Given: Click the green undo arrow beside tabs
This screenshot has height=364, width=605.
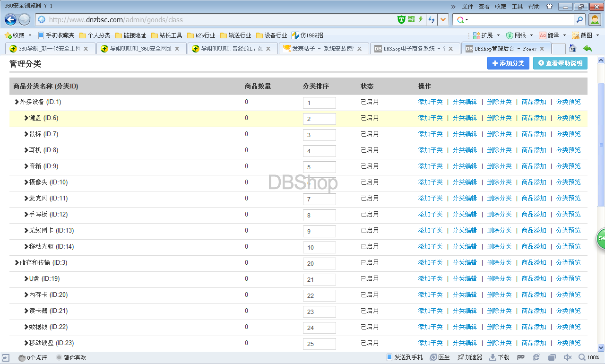Looking at the screenshot, I should coord(588,48).
